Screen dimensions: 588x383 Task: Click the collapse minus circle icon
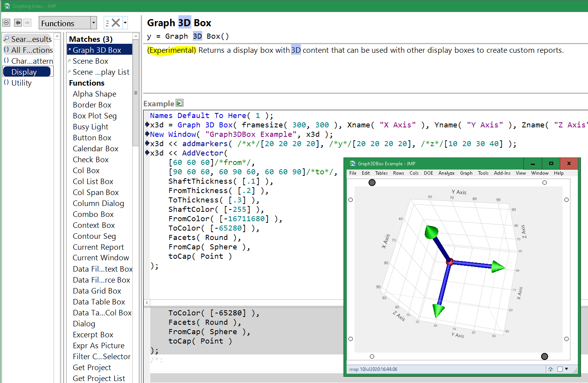click(x=6, y=23)
